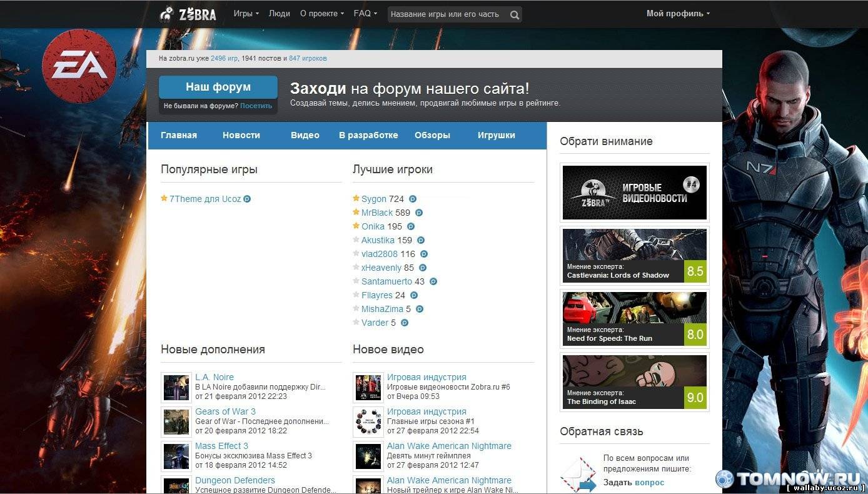868x494 pixels.
Task: Open Alan Wake video Девять минут геймплея
Action: [449, 446]
